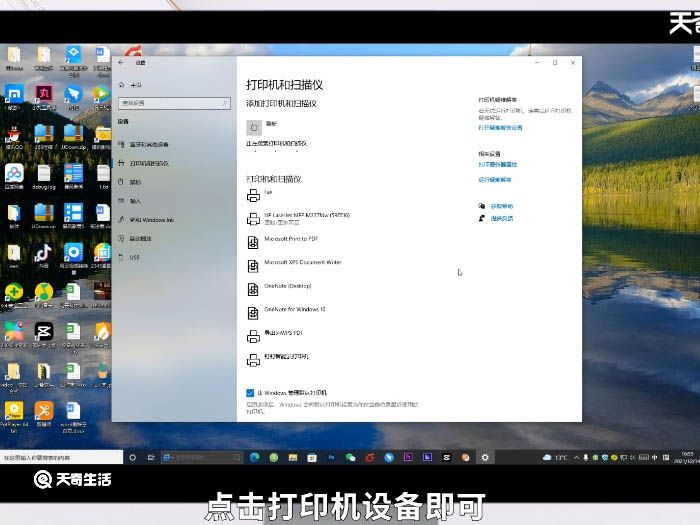700x525 pixels.
Task: Select the last printer below WPS PDF
Action: click(x=278, y=359)
